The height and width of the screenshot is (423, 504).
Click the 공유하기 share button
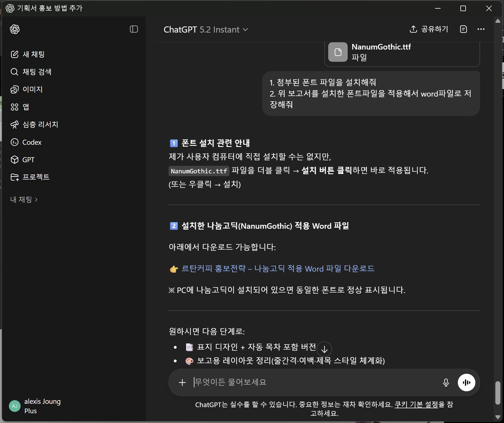tap(429, 29)
